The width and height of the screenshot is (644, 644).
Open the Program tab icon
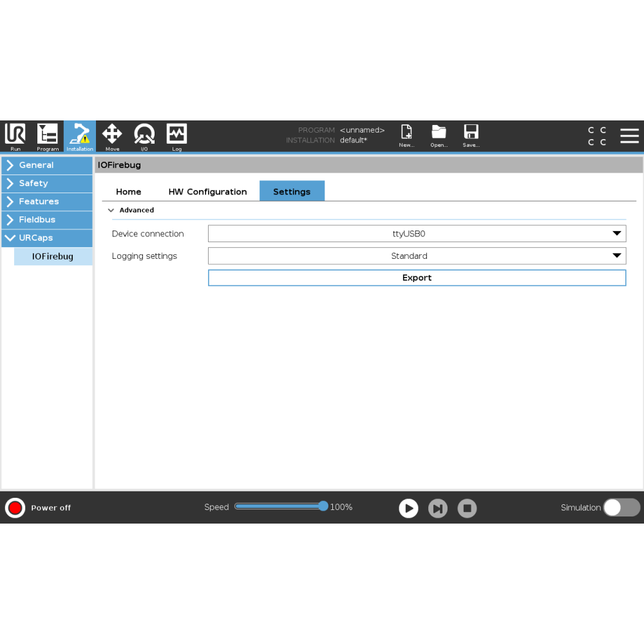click(x=48, y=136)
